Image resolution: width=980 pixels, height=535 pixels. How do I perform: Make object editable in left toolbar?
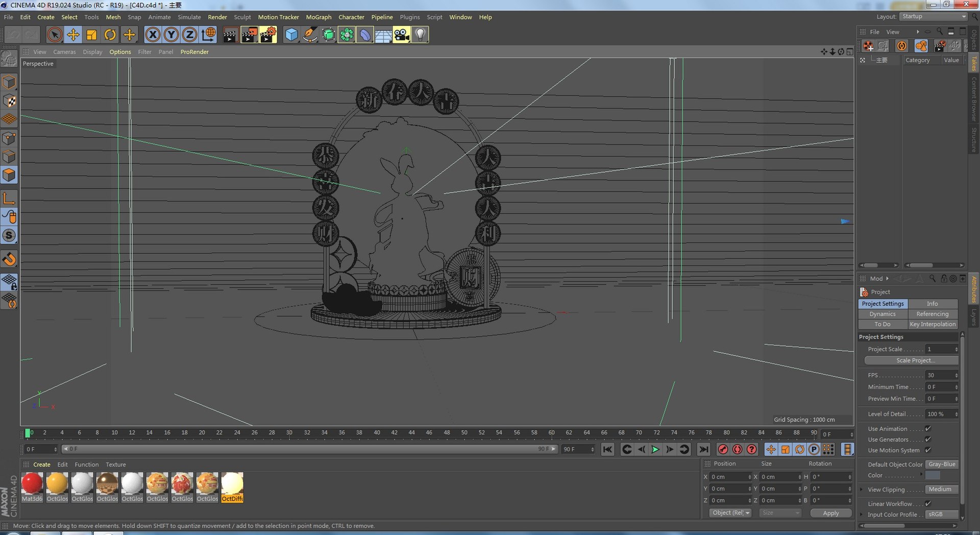(9, 59)
